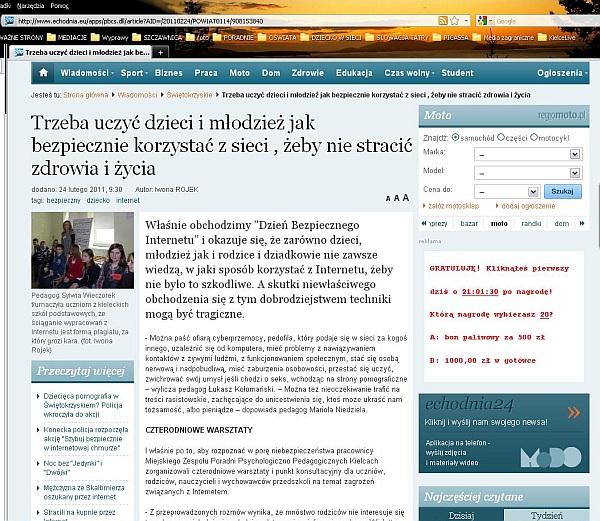Select the części radio button
This screenshot has width=600, height=521.
click(x=501, y=137)
